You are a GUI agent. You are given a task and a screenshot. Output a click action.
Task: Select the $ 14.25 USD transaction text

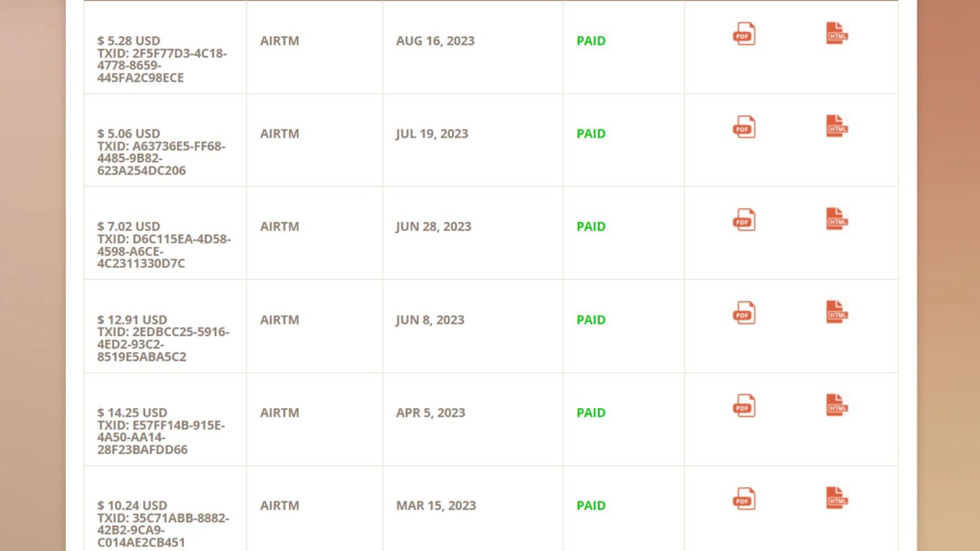click(132, 413)
